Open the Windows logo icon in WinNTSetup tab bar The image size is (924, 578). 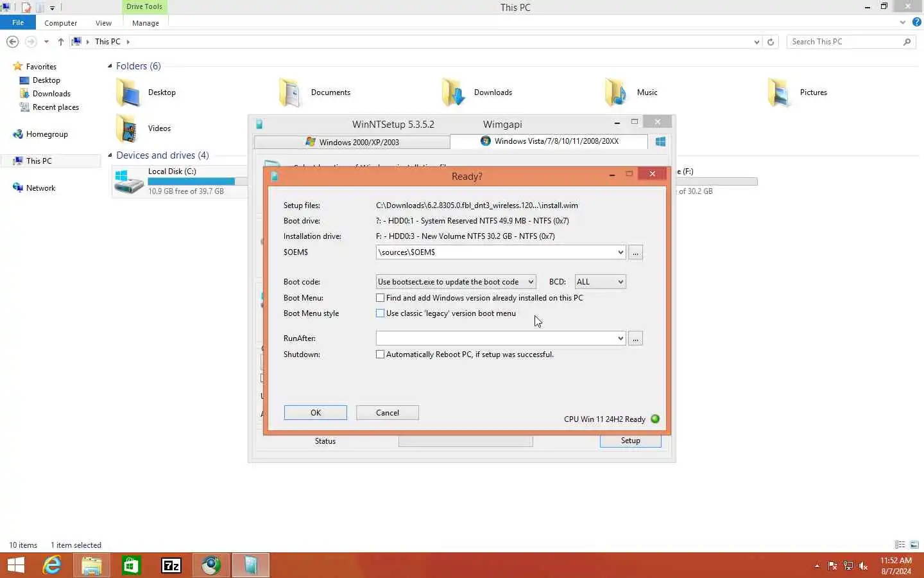click(660, 142)
